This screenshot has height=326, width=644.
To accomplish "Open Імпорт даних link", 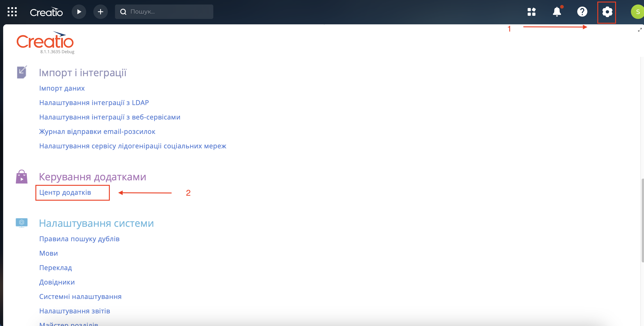I will click(62, 88).
